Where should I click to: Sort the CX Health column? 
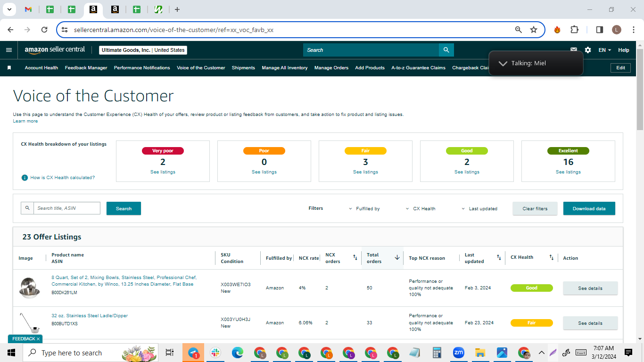[551, 257]
